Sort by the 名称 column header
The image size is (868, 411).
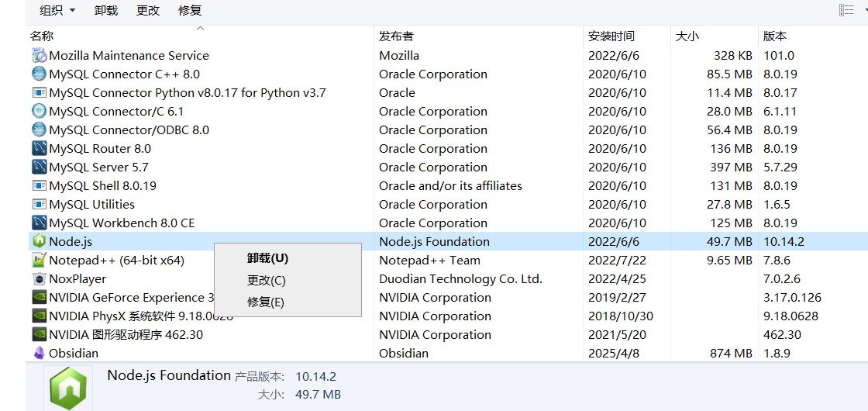point(42,36)
